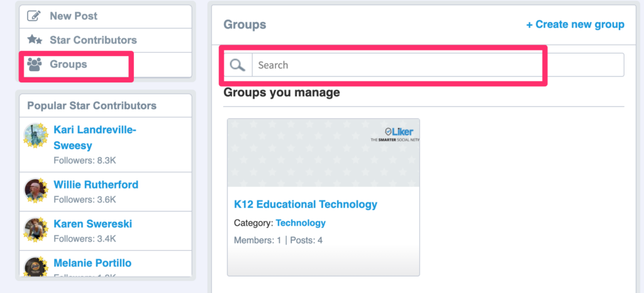Focus the groups Search field
This screenshot has height=293, width=644.
[438, 65]
